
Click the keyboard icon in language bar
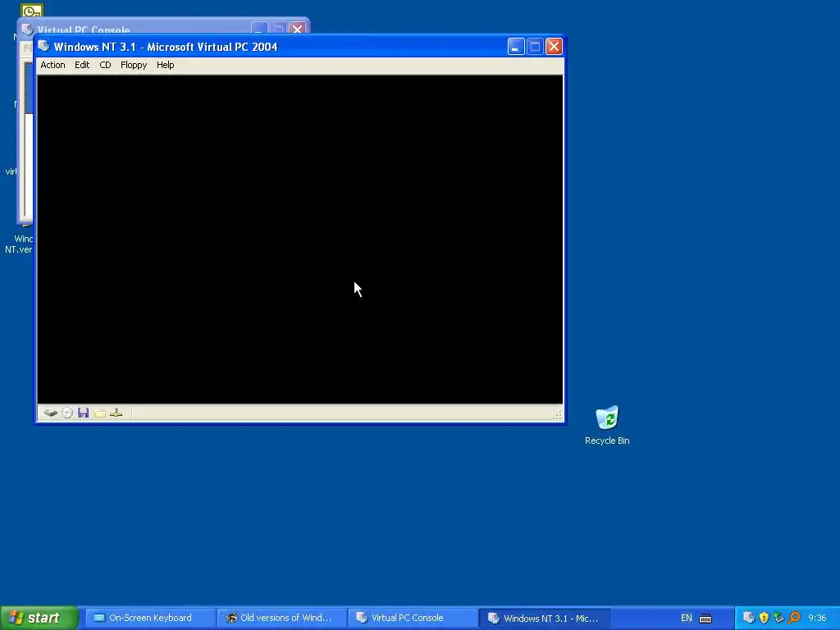pos(705,619)
